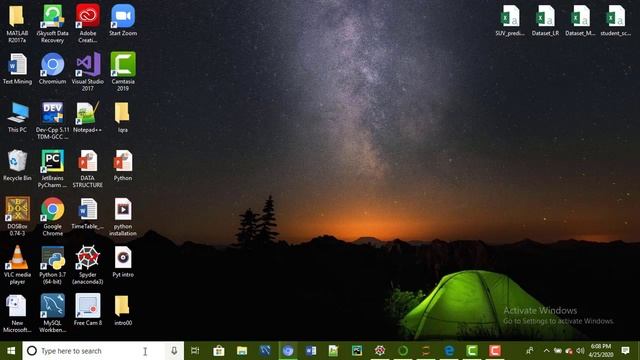Switch to Spyder in the taskbar
This screenshot has width=640, height=360.
[380, 351]
